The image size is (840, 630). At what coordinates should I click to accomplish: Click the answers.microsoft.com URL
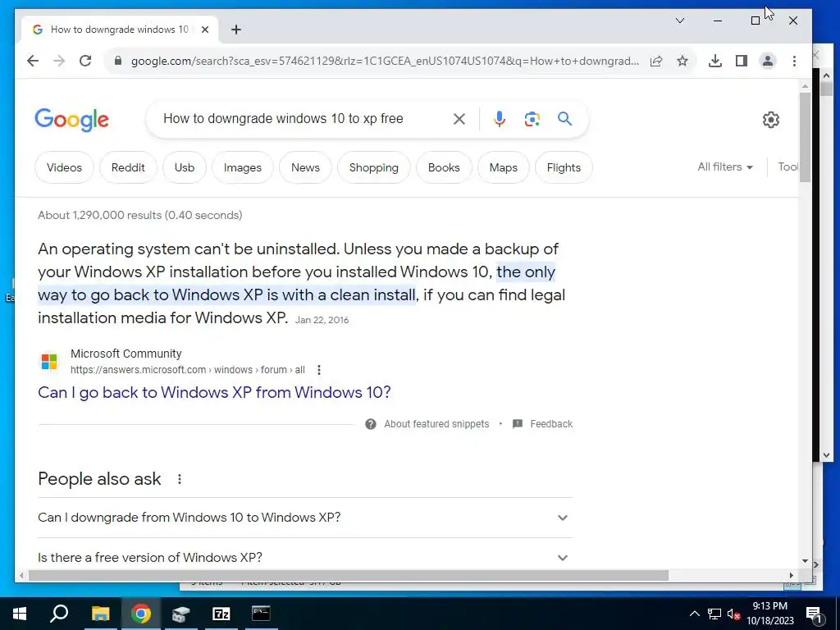188,370
